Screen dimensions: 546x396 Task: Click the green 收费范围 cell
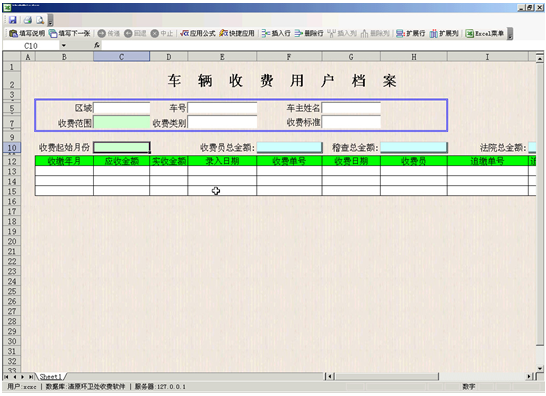(122, 123)
